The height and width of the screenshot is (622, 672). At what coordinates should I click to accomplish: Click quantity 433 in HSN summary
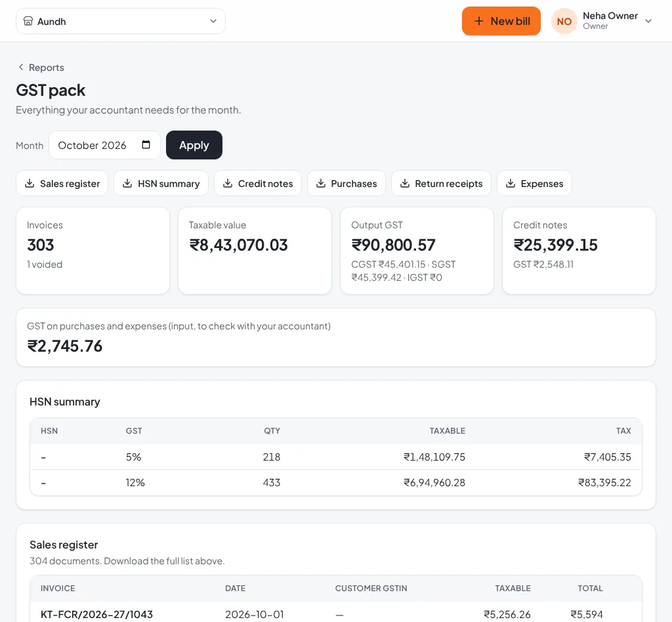click(x=272, y=483)
